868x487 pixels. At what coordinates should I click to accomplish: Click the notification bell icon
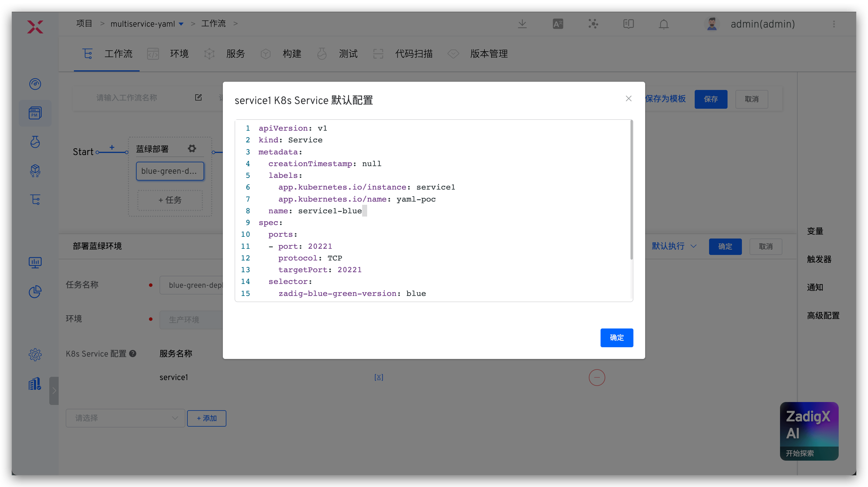(664, 24)
